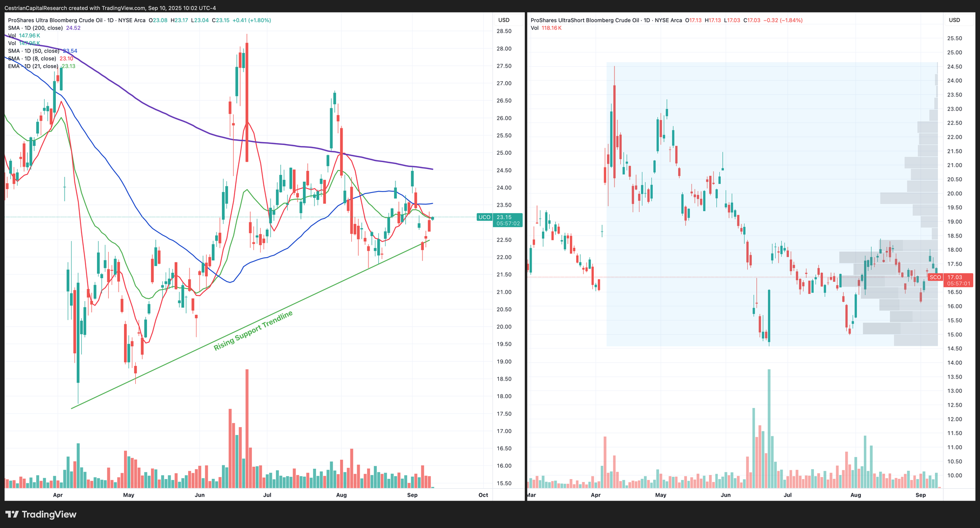Click the Mar label on SCO time axis
This screenshot has height=528, width=980.
[x=531, y=495]
